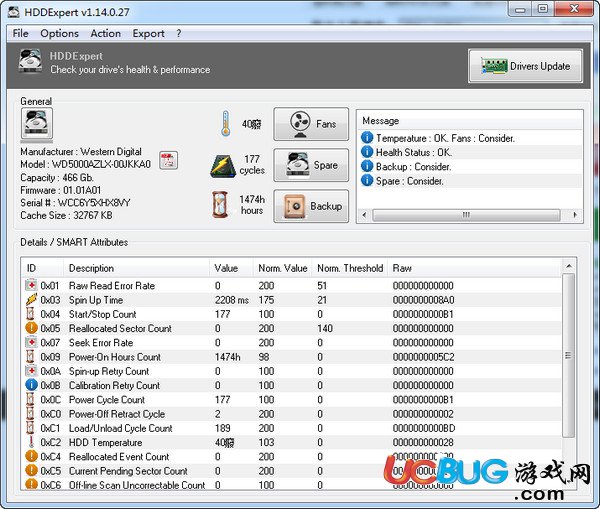The image size is (600, 509).
Task: Click the Norm. Threshold value 140
Action: (x=325, y=328)
